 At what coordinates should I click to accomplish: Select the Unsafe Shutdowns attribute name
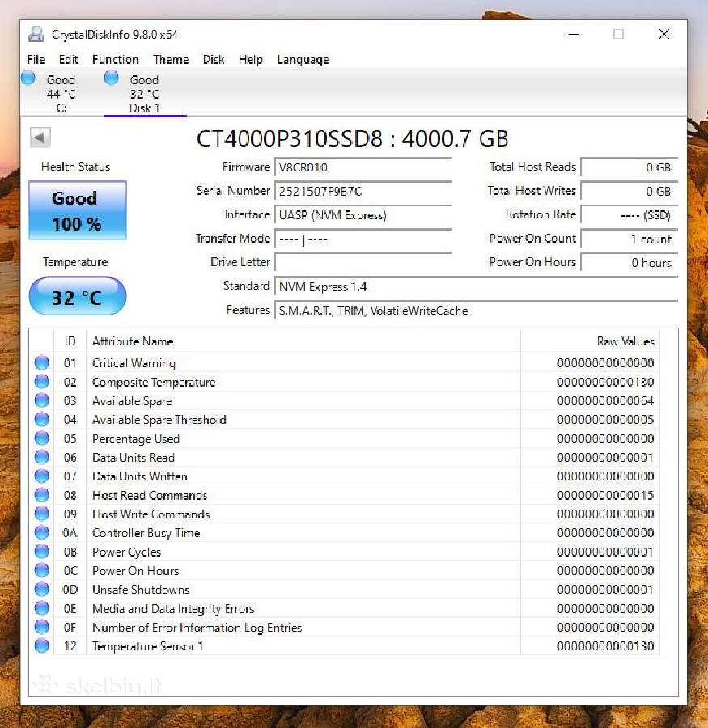pos(141,590)
